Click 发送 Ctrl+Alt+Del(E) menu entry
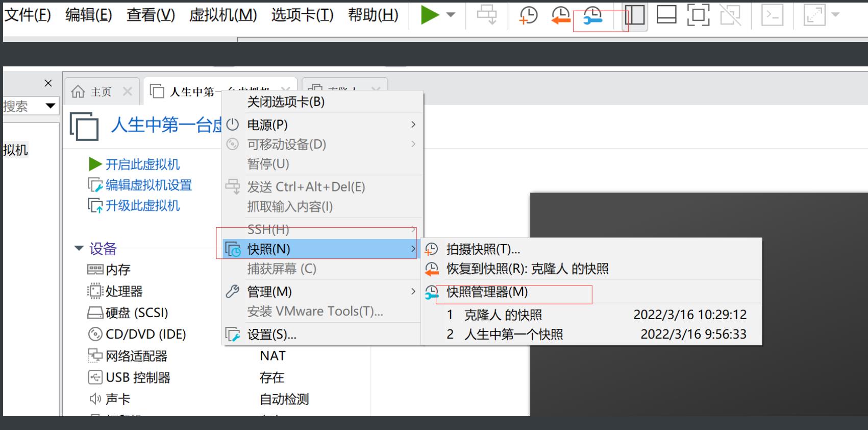Screen dimensions: 868x430 pos(323,187)
